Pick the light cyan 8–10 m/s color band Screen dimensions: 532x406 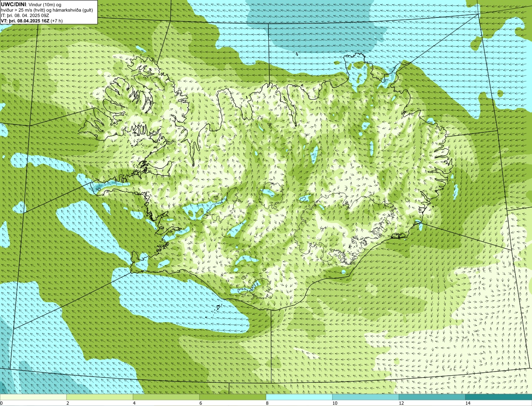[299, 397]
